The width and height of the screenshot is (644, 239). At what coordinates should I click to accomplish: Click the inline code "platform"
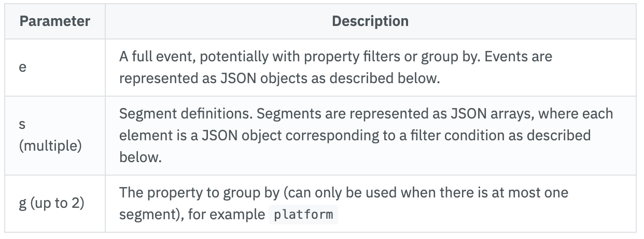pos(304,214)
